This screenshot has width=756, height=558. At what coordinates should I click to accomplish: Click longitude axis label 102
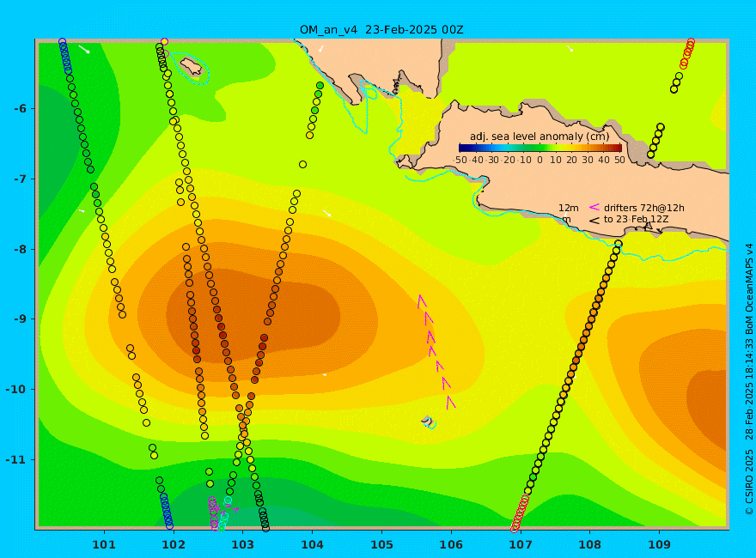click(173, 544)
